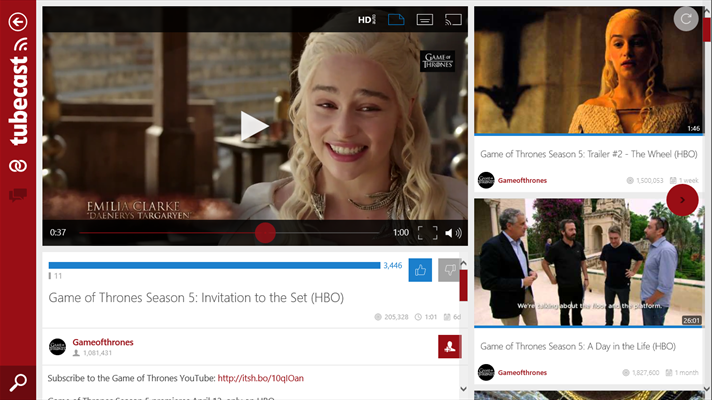Click channel avatar on Trailer #2 card
The width and height of the screenshot is (712, 400).
[x=486, y=180]
